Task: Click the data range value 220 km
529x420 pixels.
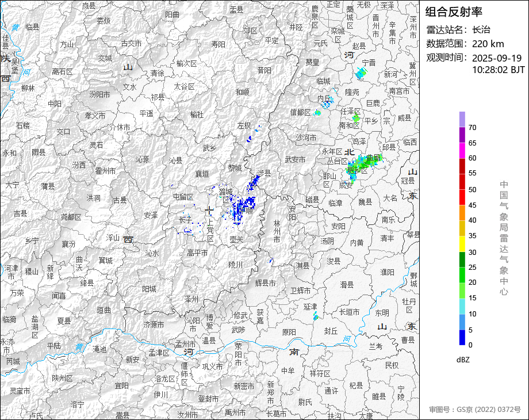Action: pyautogui.click(x=488, y=44)
